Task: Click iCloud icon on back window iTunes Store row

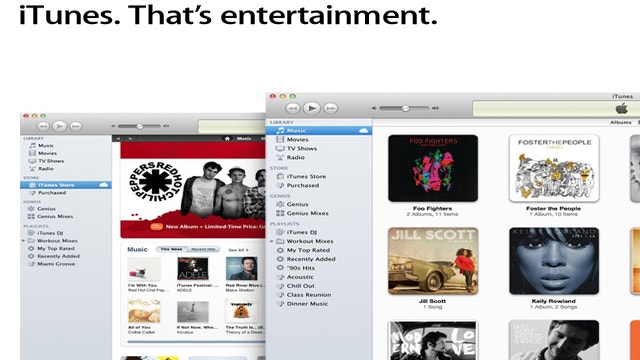Action: 104,185
